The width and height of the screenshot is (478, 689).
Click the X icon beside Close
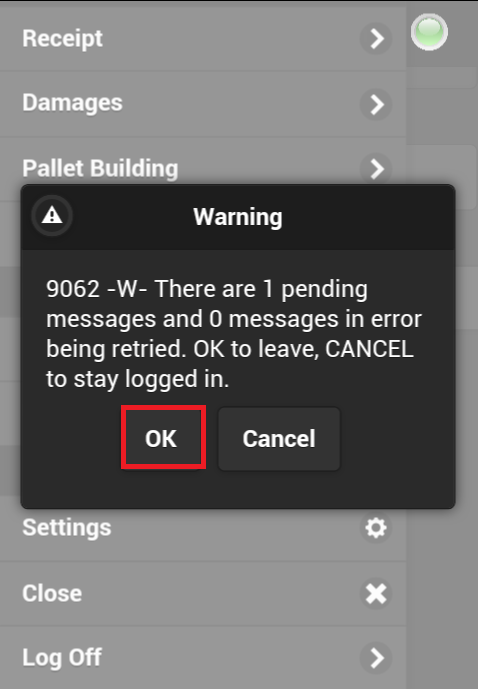click(376, 593)
